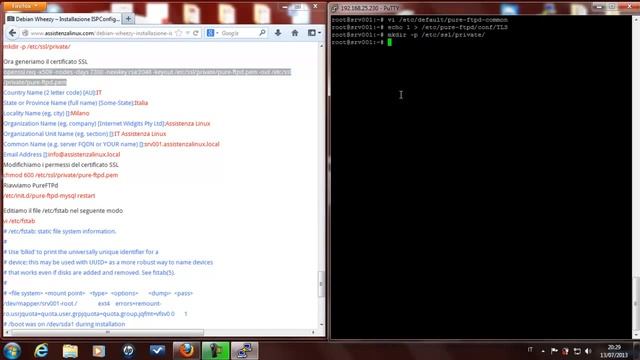Screen dimensions: 640x360
Task: Click the 'vi /etc/default/pure-ftpd-common' line in PuTTY
Action: (x=420, y=20)
